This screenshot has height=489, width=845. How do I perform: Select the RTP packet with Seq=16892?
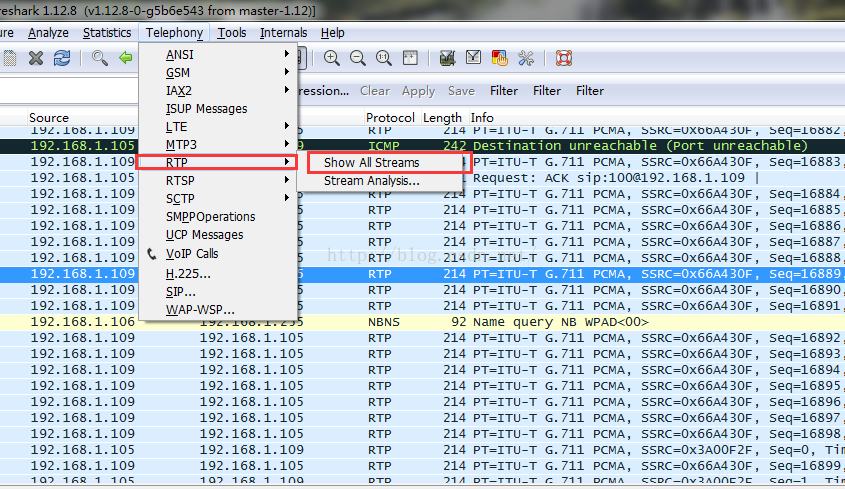pyautogui.click(x=422, y=338)
